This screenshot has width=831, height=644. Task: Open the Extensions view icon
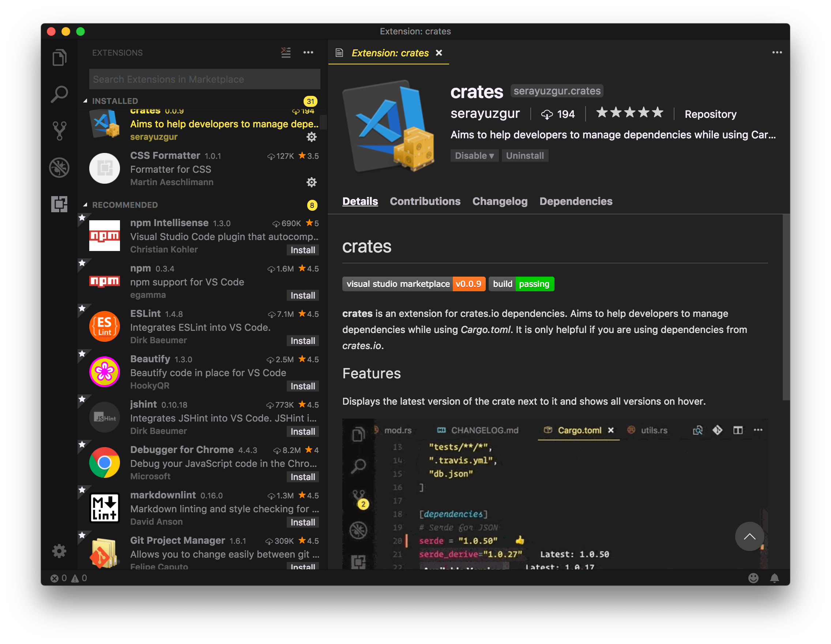click(59, 204)
